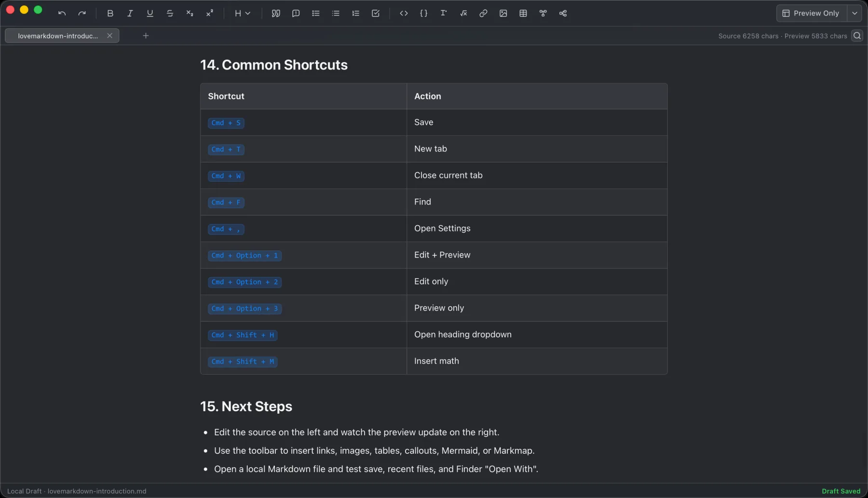The height and width of the screenshot is (498, 868).
Task: Click the Open heading dropdown cell
Action: coord(537,335)
